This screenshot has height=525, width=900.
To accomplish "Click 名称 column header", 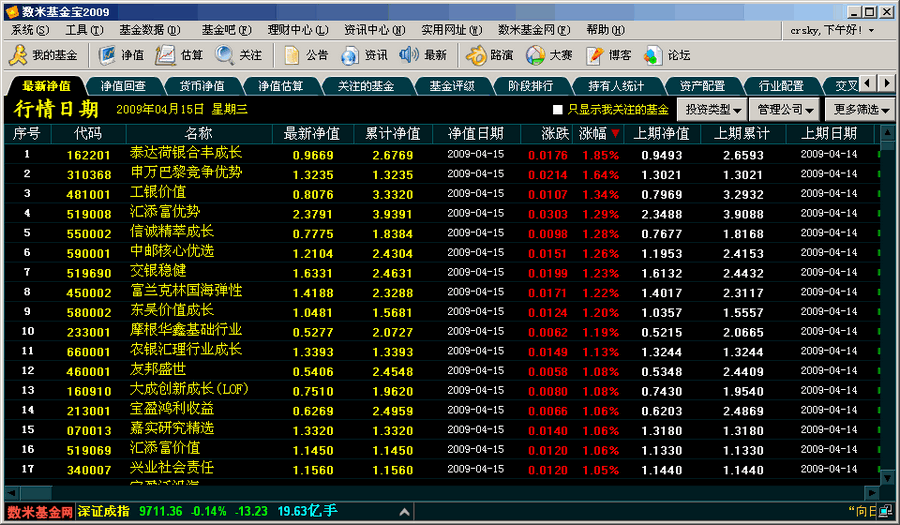I will point(199,134).
